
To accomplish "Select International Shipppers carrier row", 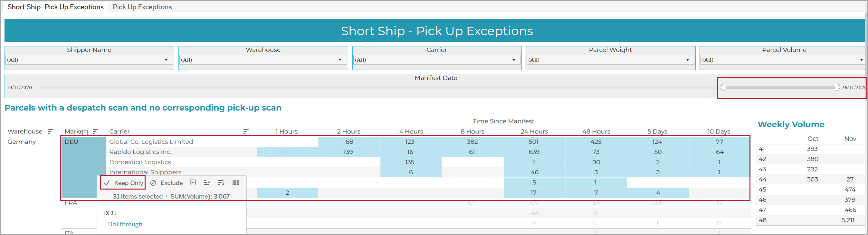I will pyautogui.click(x=145, y=172).
